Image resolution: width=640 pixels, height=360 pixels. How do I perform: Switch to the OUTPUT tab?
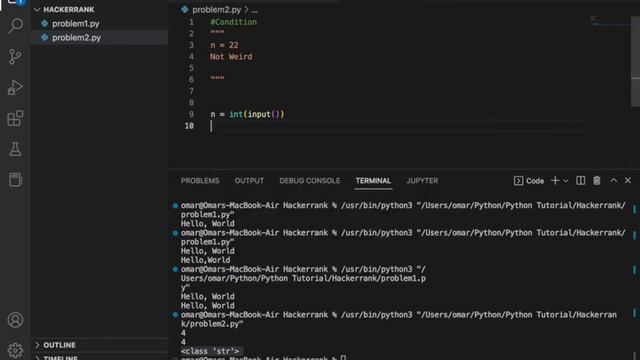coord(249,181)
